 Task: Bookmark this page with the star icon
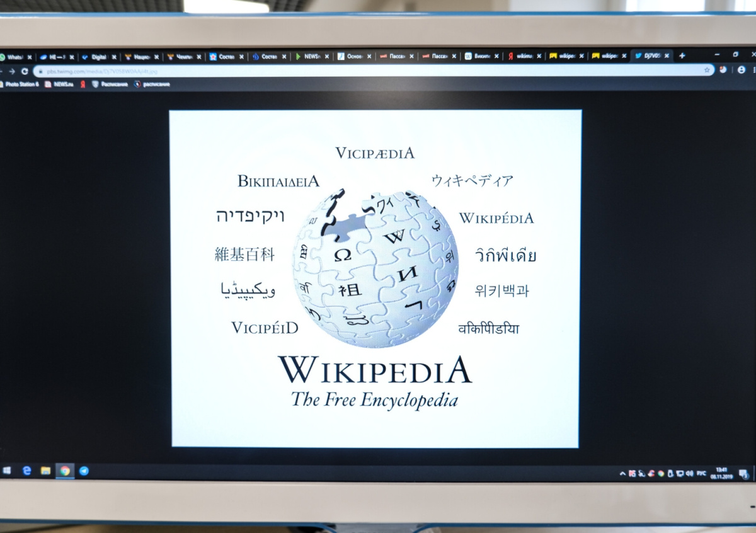(x=707, y=70)
